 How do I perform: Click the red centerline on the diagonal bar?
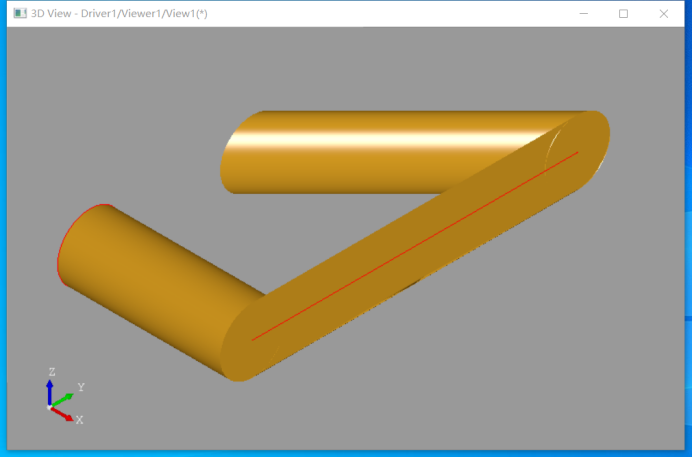click(x=415, y=246)
